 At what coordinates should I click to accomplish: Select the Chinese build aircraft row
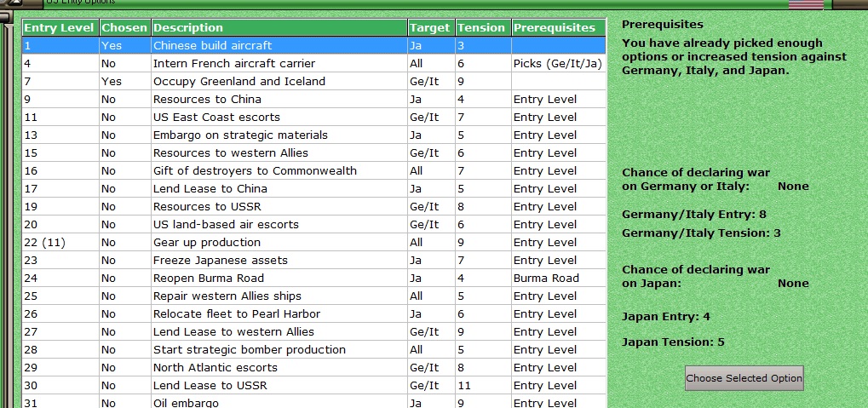click(x=313, y=45)
